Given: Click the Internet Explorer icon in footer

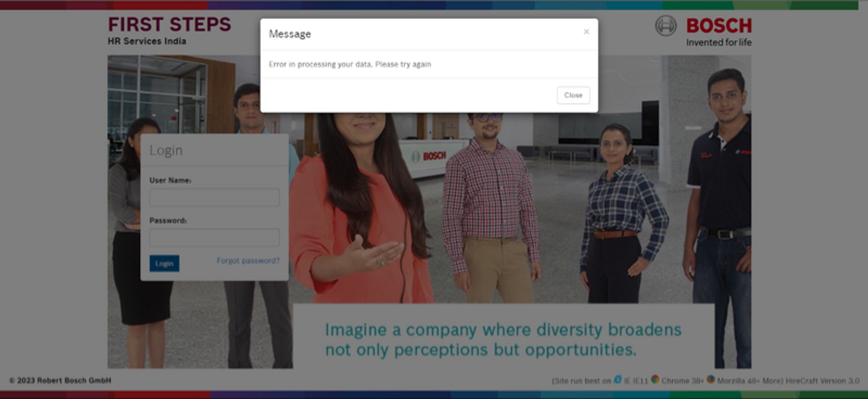Looking at the screenshot, I should click(618, 380).
